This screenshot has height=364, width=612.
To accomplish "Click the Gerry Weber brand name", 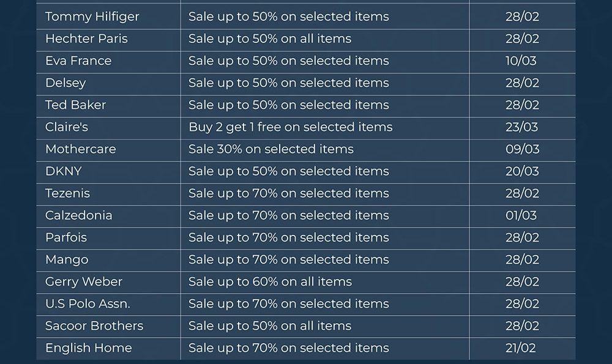I will coord(84,281).
